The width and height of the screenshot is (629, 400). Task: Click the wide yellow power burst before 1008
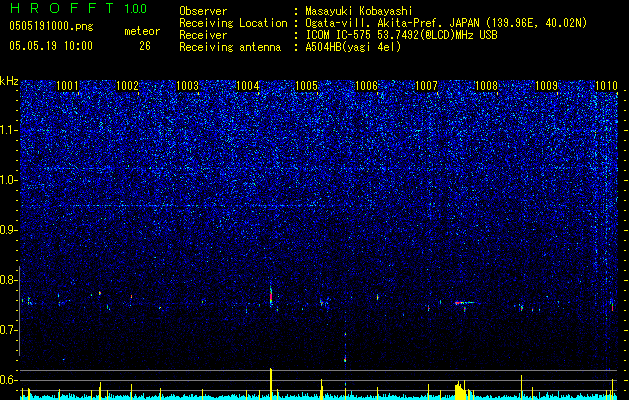[462, 390]
